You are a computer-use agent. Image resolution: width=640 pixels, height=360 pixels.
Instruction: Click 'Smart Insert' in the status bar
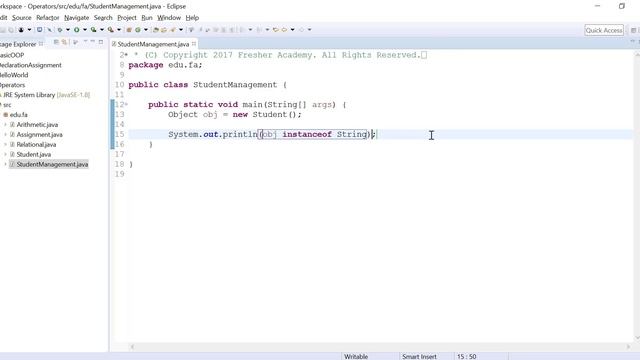click(x=419, y=356)
